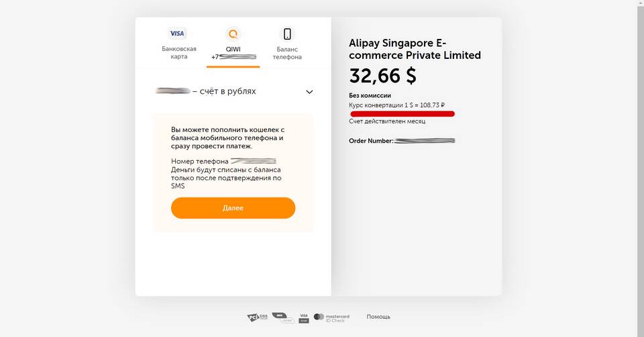Screen dimensions: 644x337
Task: Click the 32,66 $ payment amount
Action: tap(382, 76)
